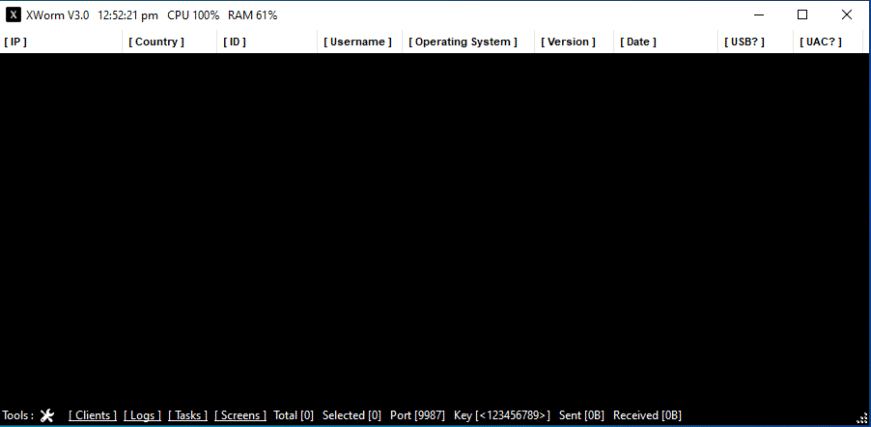This screenshot has height=427, width=871.
Task: Click the CPU 100% title text
Action: coord(193,16)
